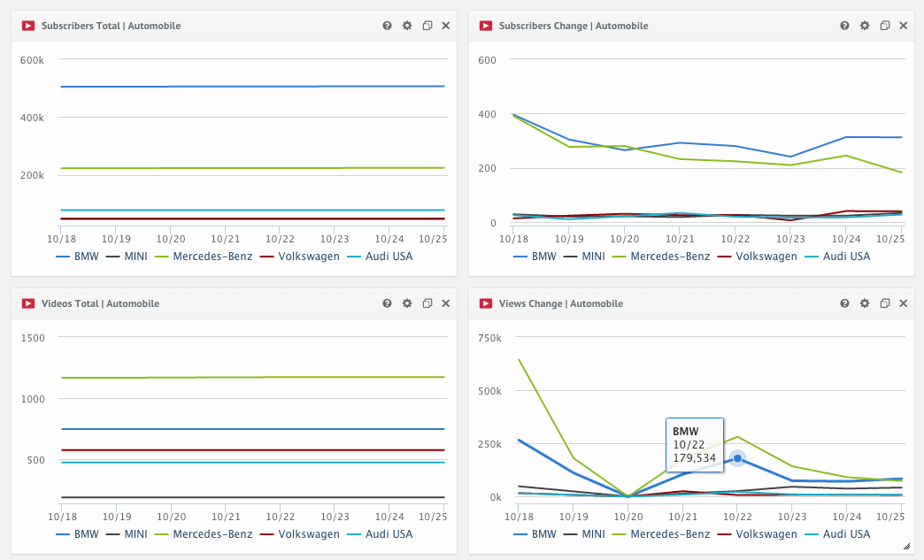Toggle Volkswagen in Videos Total legend
This screenshot has height=560, width=924.
click(300, 534)
